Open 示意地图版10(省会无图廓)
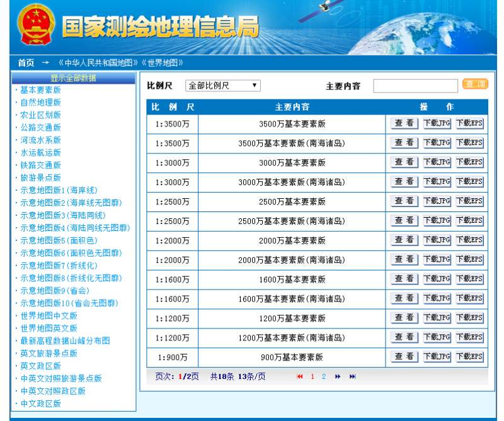The width and height of the screenshot is (504, 421). tap(69, 303)
